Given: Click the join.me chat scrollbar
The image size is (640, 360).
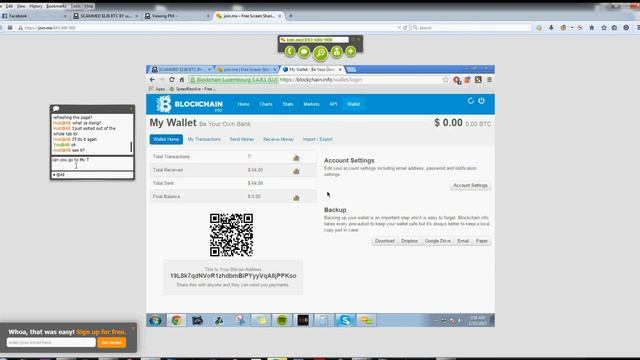Looking at the screenshot, I should (x=131, y=147).
